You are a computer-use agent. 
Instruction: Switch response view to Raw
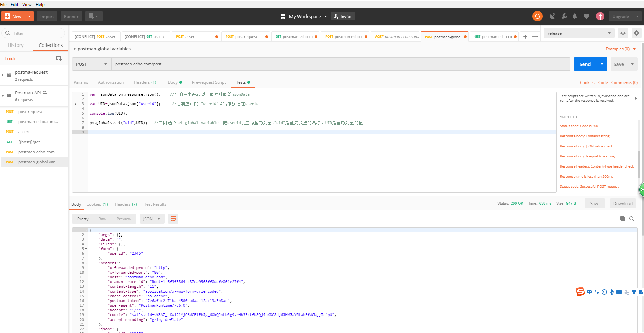102,219
